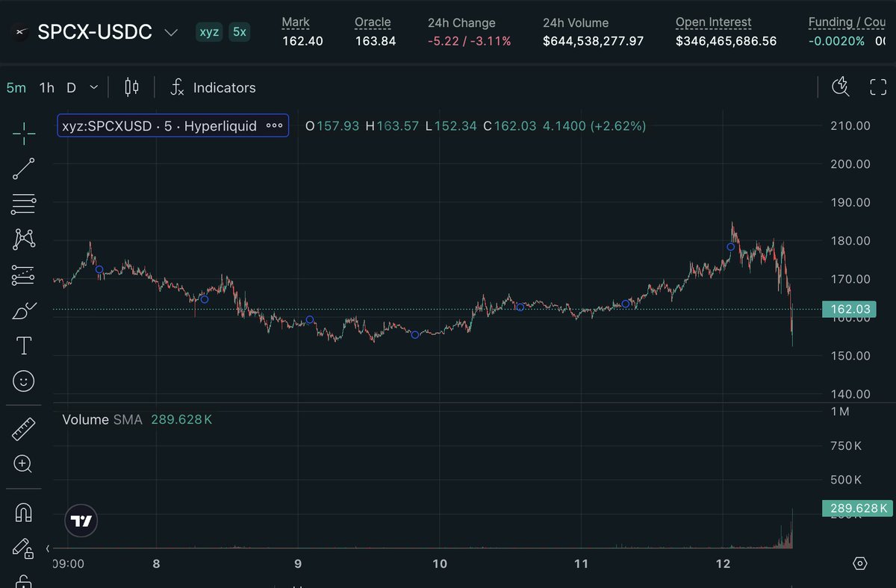Open the Indicators menu
Viewport: 896px width, 588px height.
[213, 87]
